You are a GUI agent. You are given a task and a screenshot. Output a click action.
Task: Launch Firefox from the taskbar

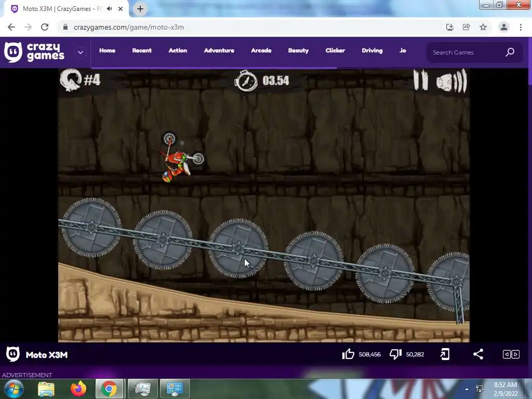(78, 389)
